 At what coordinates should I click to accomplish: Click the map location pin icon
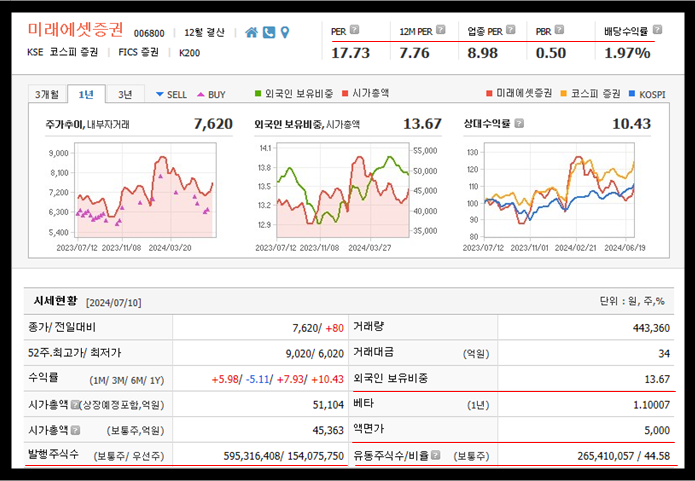(285, 32)
